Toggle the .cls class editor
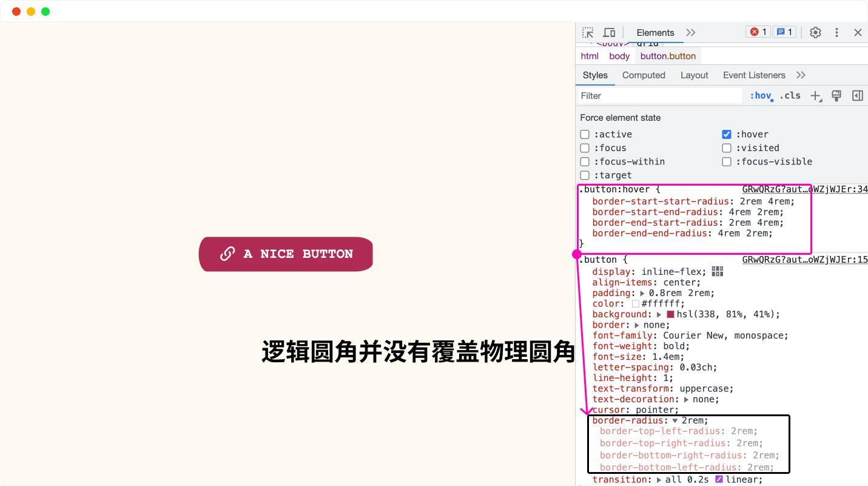This screenshot has height=486, width=868. (790, 96)
